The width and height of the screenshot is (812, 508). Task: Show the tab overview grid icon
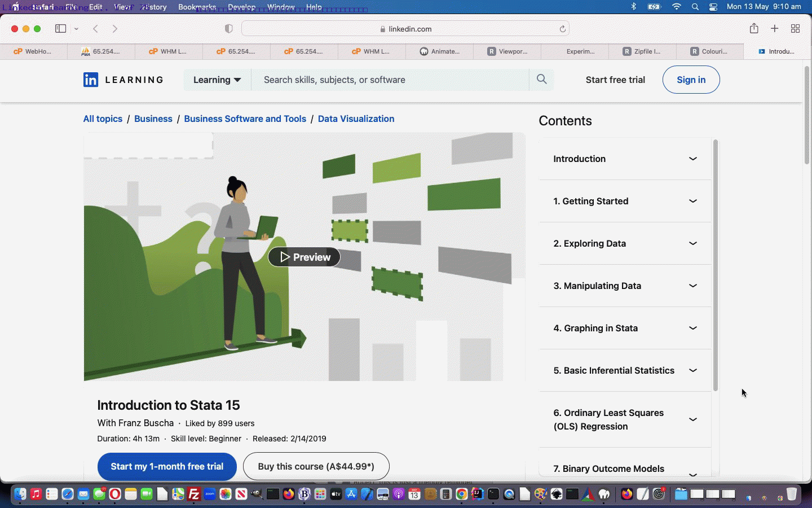[795, 29]
